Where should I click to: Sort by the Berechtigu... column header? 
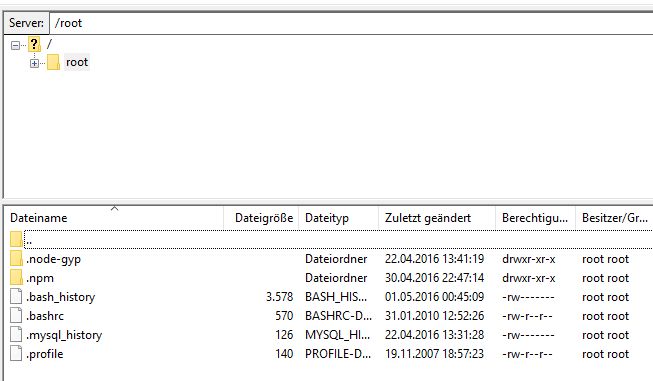(535, 218)
